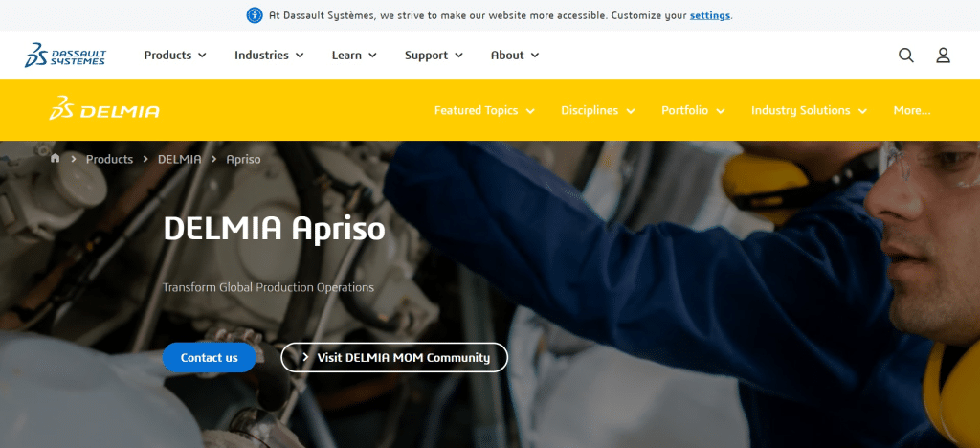Click Transform Global Production Operations text
This screenshot has width=980, height=448.
[268, 287]
